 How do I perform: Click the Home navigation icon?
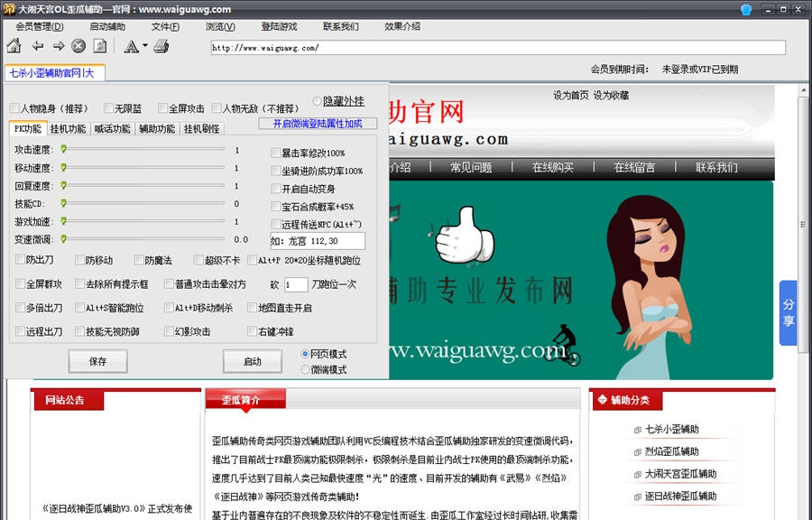14,46
